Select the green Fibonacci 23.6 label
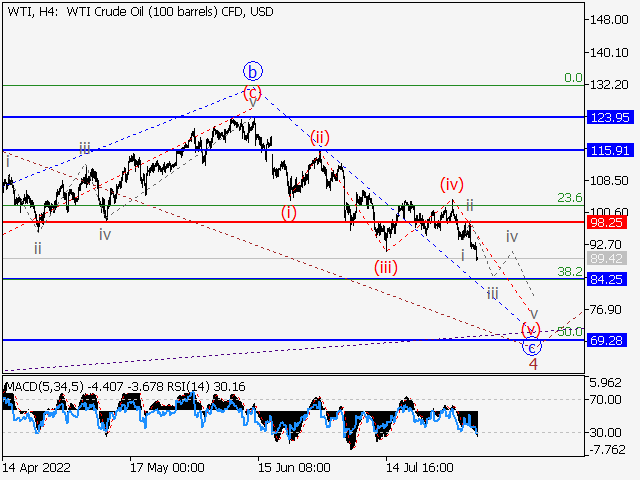This screenshot has height=480, width=640. pyautogui.click(x=570, y=198)
